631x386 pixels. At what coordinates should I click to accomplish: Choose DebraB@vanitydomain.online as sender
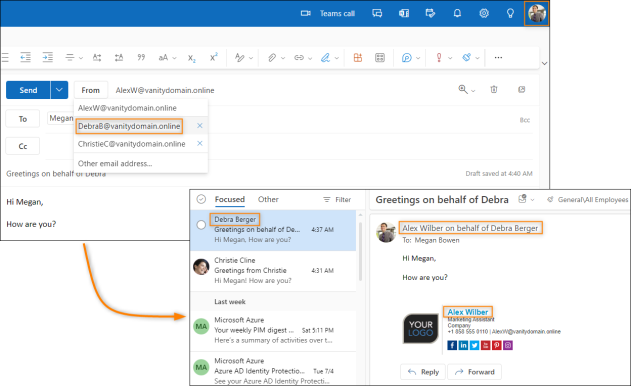pos(129,126)
